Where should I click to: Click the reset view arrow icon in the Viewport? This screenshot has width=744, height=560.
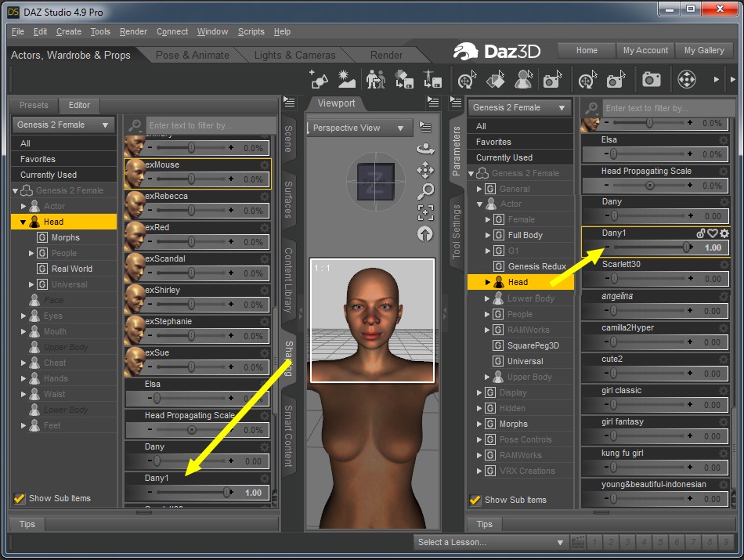[425, 233]
